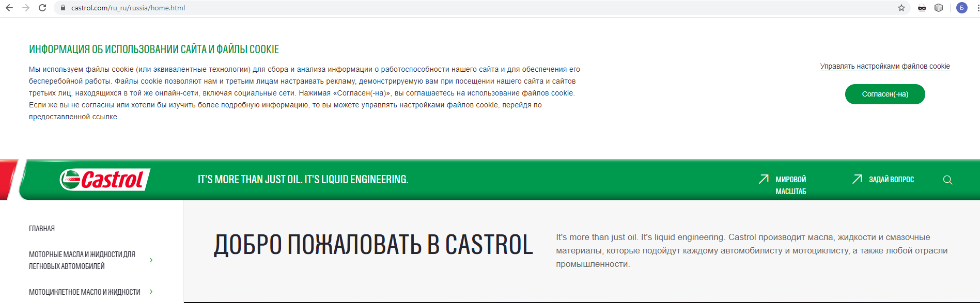
Task: Open Мотоциклетное масло и жидкости menu item
Action: (x=85, y=292)
